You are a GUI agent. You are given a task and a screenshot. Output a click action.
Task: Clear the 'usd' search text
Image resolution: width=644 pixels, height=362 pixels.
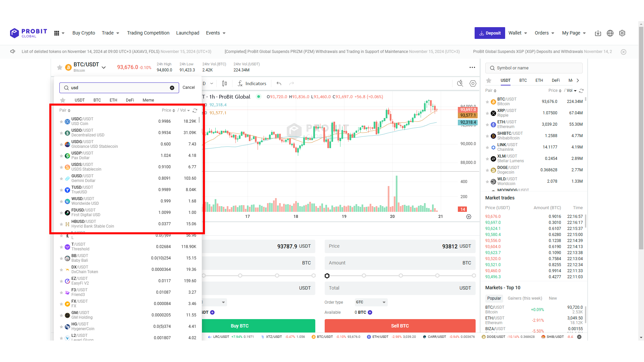point(172,88)
